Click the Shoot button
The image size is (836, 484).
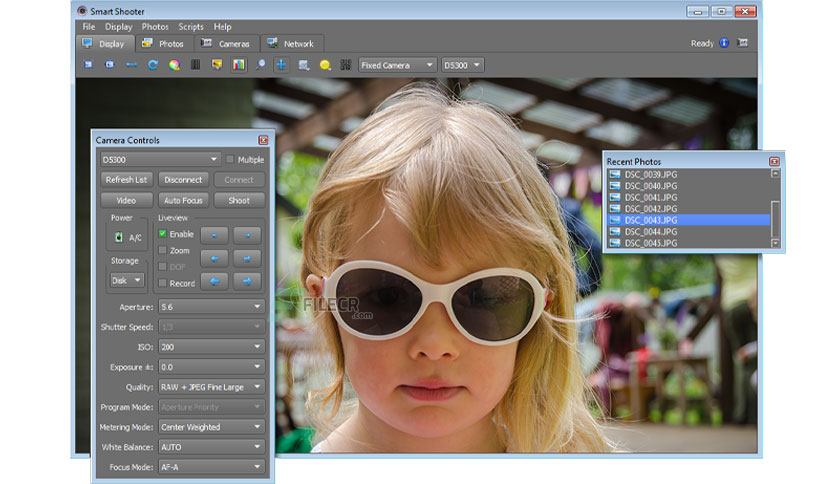click(239, 200)
